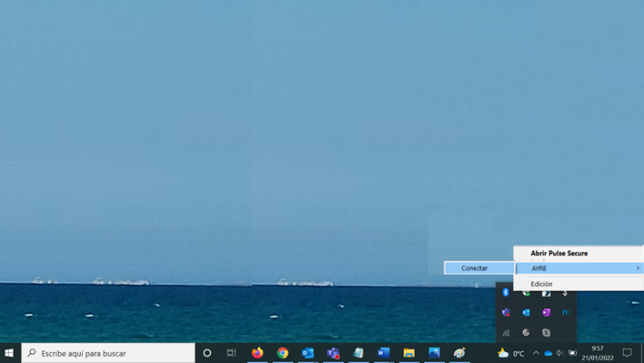Image resolution: width=644 pixels, height=363 pixels.
Task: Open OneNote icon in tray overflow
Action: (x=546, y=312)
